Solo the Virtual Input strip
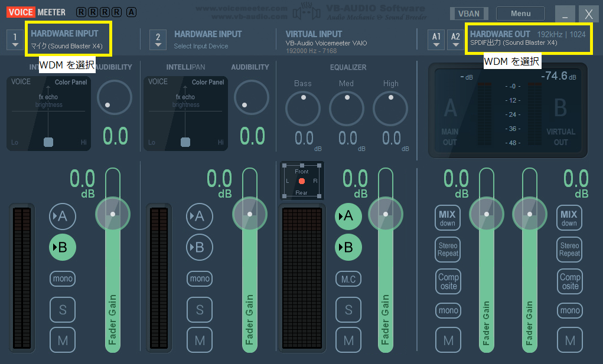This screenshot has height=364, width=603. point(348,310)
